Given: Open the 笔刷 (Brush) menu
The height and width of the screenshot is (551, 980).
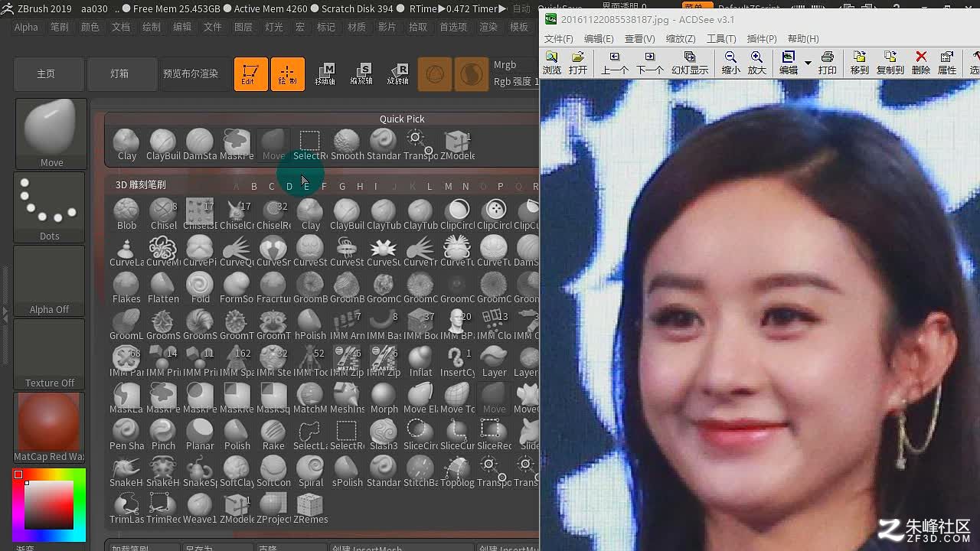Looking at the screenshot, I should tap(60, 27).
